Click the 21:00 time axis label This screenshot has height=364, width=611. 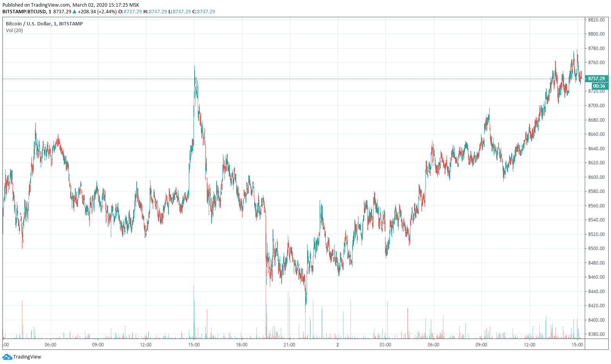coord(289,345)
